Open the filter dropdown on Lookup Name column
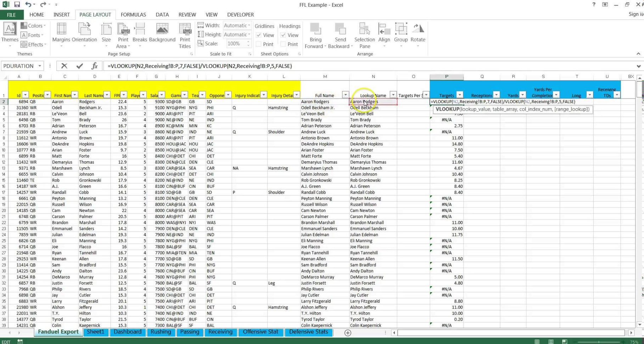The height and width of the screenshot is (344, 644). [x=393, y=95]
